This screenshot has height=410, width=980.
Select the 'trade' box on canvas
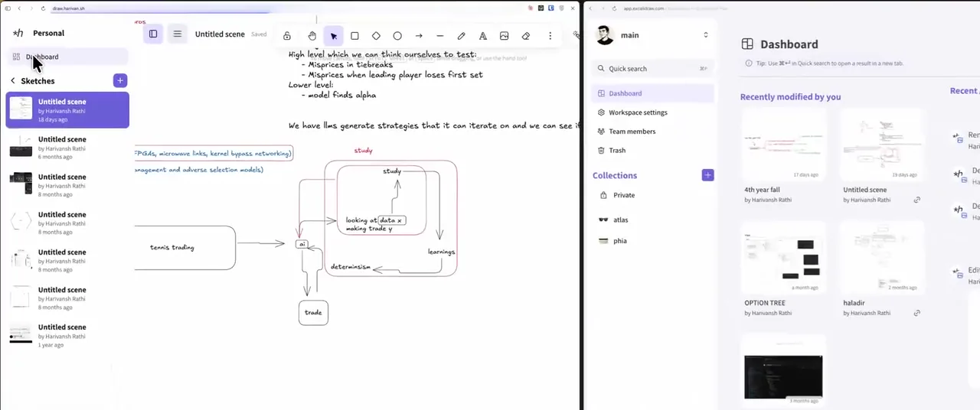click(x=313, y=312)
